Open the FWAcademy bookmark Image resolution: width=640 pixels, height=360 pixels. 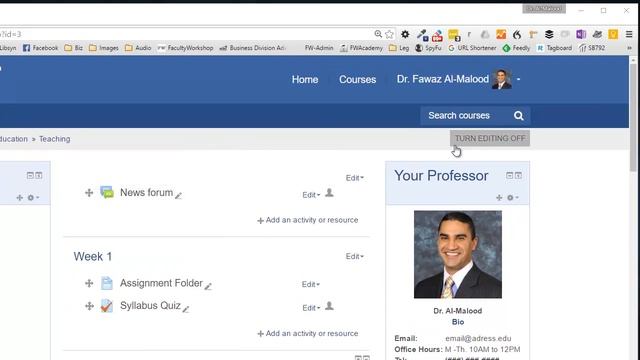pyautogui.click(x=361, y=48)
